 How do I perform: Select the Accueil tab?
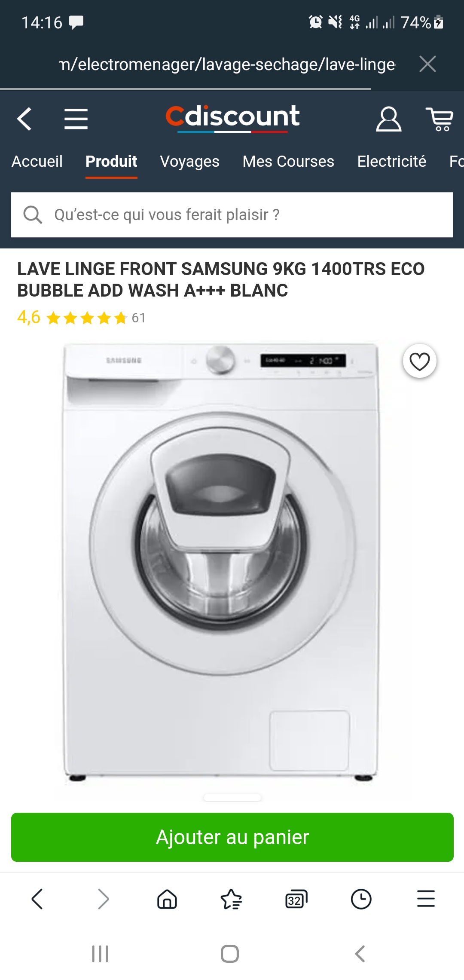(x=37, y=162)
